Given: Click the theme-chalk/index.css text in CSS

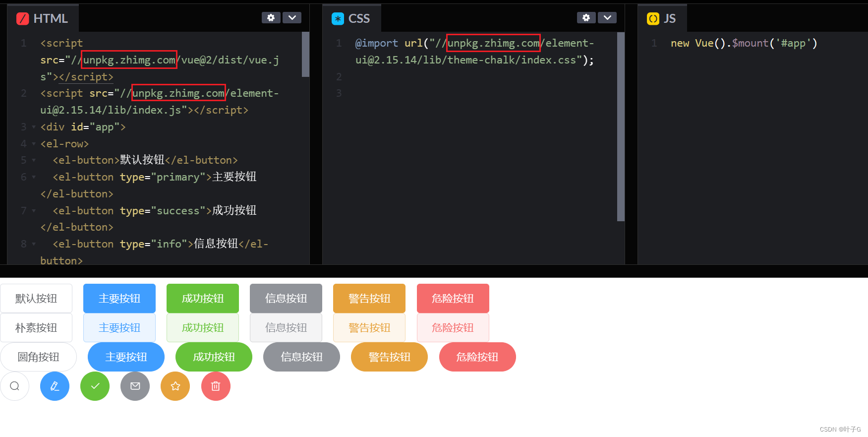Looking at the screenshot, I should click(512, 60).
